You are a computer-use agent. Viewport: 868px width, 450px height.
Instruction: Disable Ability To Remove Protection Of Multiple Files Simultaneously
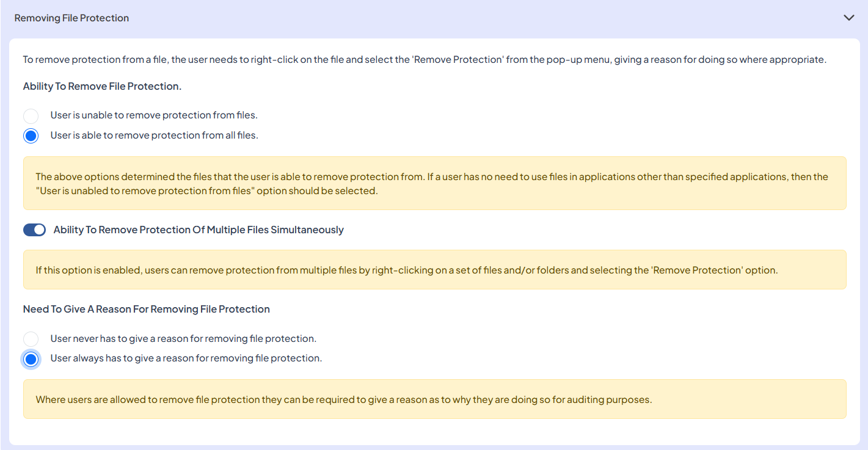click(x=34, y=230)
